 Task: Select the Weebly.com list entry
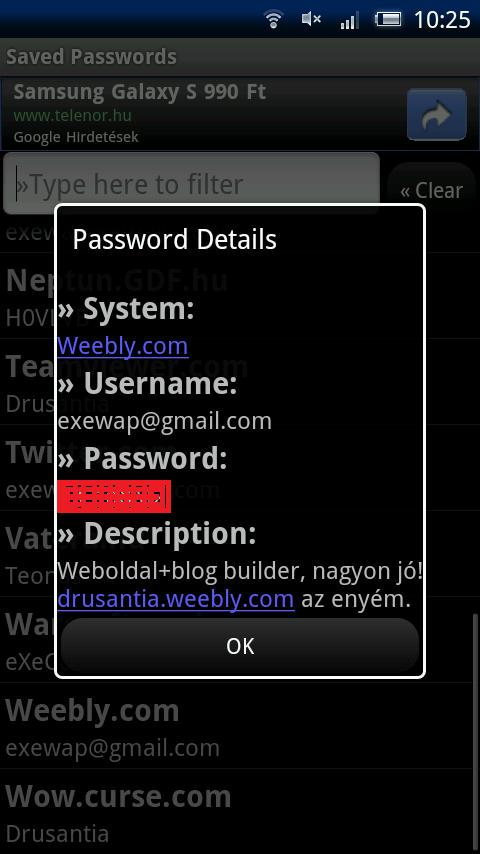[x=240, y=725]
